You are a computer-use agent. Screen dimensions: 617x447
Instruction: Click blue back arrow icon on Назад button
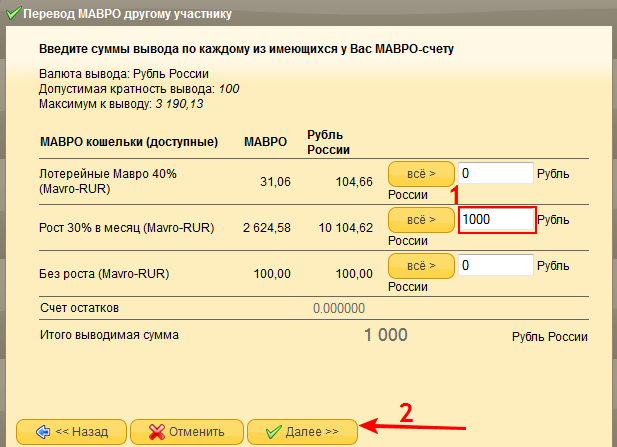tap(43, 432)
